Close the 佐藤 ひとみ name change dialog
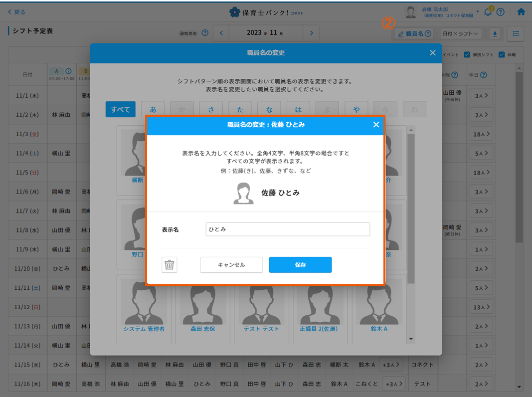This screenshot has height=399, width=532. (x=376, y=125)
